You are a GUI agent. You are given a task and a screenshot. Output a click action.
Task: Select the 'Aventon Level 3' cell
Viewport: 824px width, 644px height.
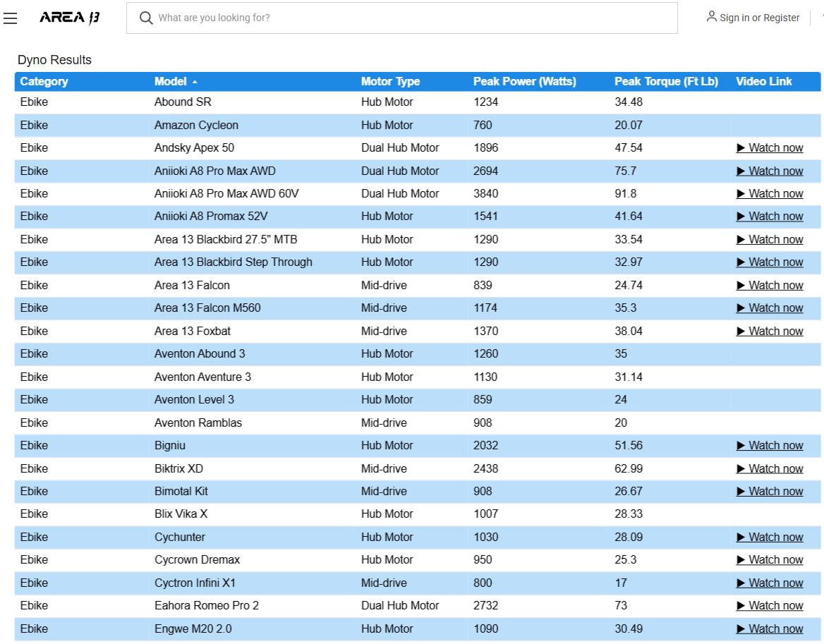tap(194, 400)
